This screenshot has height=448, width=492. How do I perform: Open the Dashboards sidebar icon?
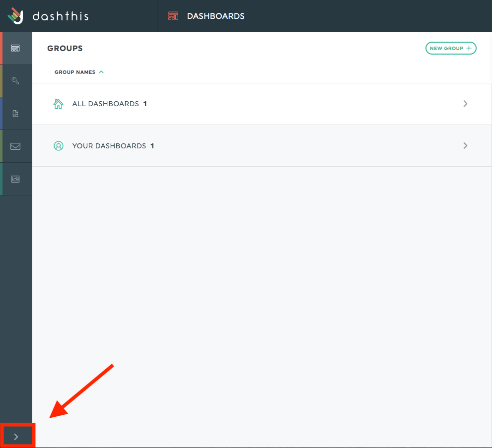(x=15, y=48)
